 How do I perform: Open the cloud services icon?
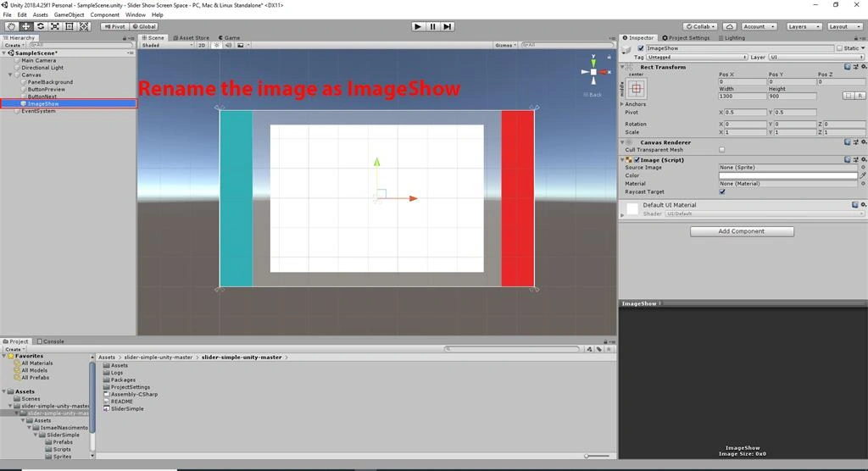pyautogui.click(x=730, y=26)
